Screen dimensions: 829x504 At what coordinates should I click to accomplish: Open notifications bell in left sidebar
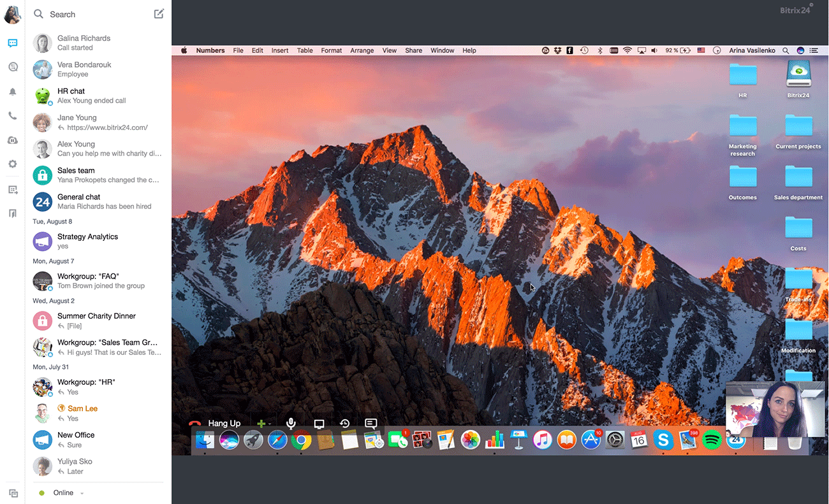(12, 92)
